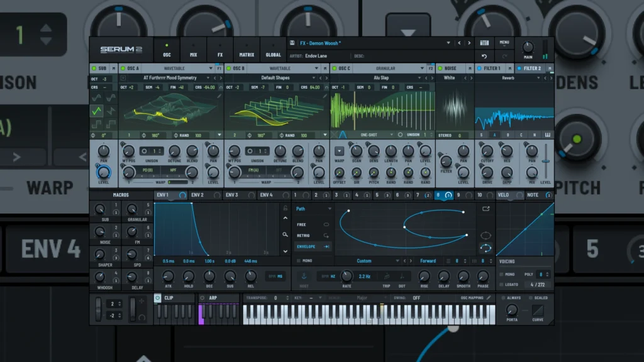Image resolution: width=644 pixels, height=362 pixels.
Task: Click the pencil edit icon in OSC B wavetable
Action: pos(325,96)
